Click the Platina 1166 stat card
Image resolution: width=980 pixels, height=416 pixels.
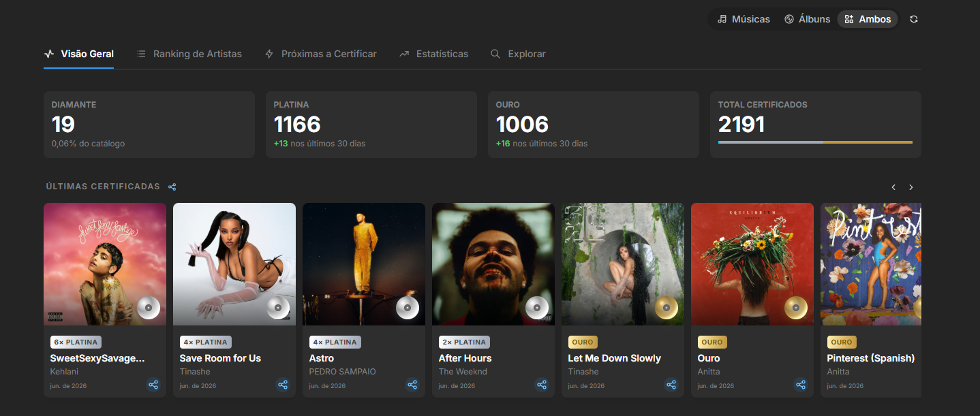371,125
